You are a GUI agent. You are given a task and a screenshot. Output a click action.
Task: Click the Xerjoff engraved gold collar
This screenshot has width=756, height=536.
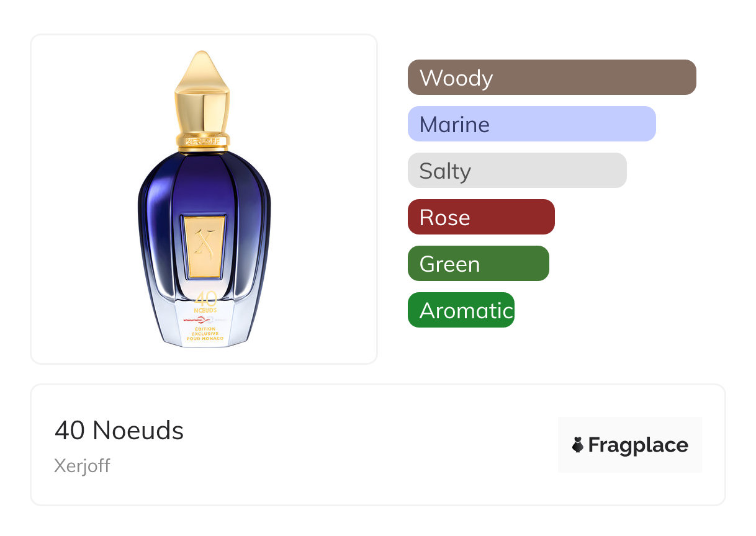[x=204, y=141]
